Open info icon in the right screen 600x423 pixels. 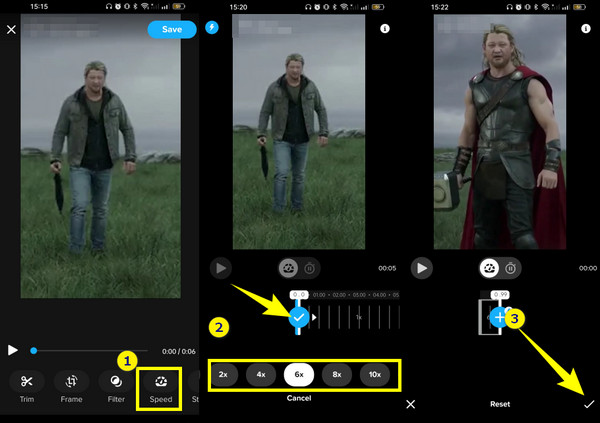(585, 29)
